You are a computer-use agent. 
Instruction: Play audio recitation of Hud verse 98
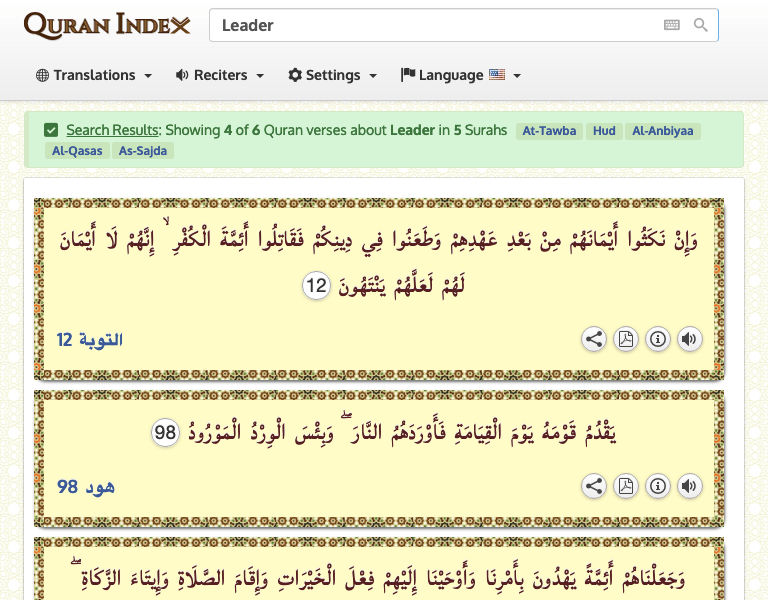[x=689, y=486]
